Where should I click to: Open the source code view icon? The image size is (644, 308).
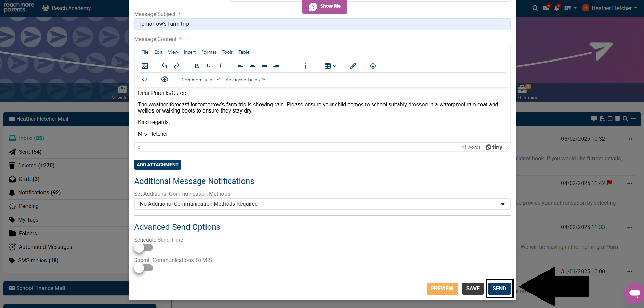(144, 79)
